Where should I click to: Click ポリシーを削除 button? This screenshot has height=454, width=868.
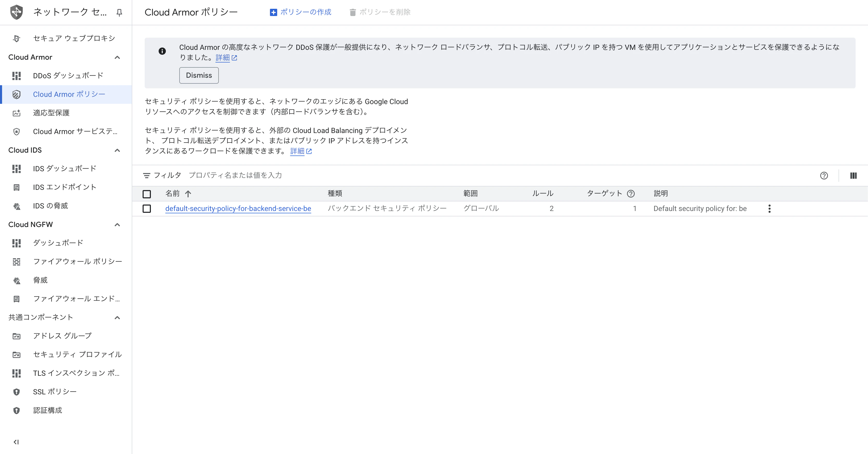380,12
